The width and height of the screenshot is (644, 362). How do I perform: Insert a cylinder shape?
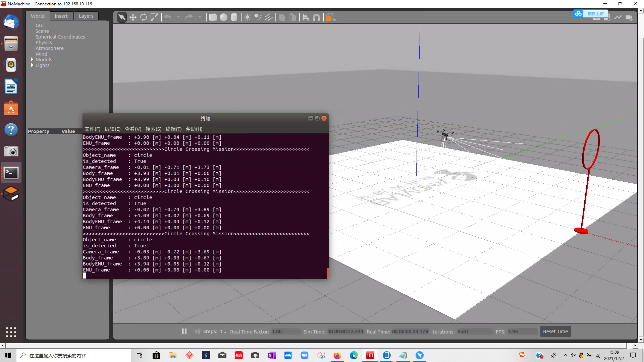(x=234, y=17)
